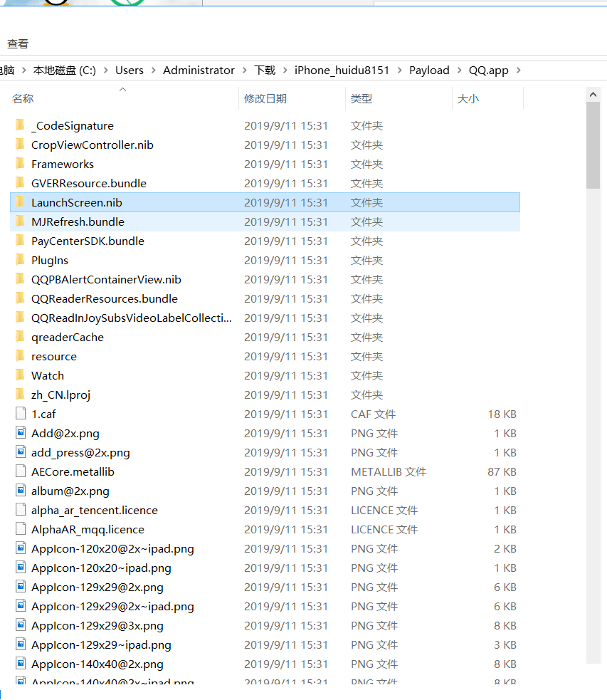607x700 pixels.
Task: Click the zh_CN.lproj folder icon
Action: click(20, 394)
